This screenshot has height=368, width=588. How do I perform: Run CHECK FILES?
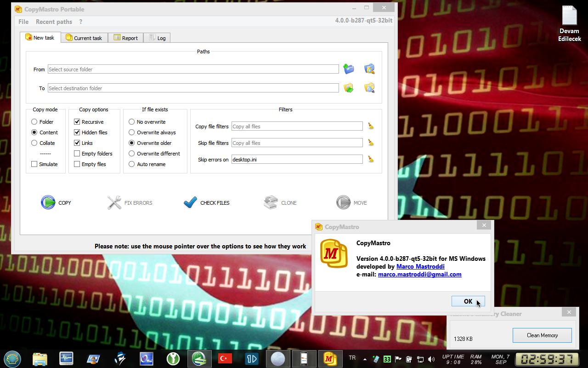pos(206,203)
